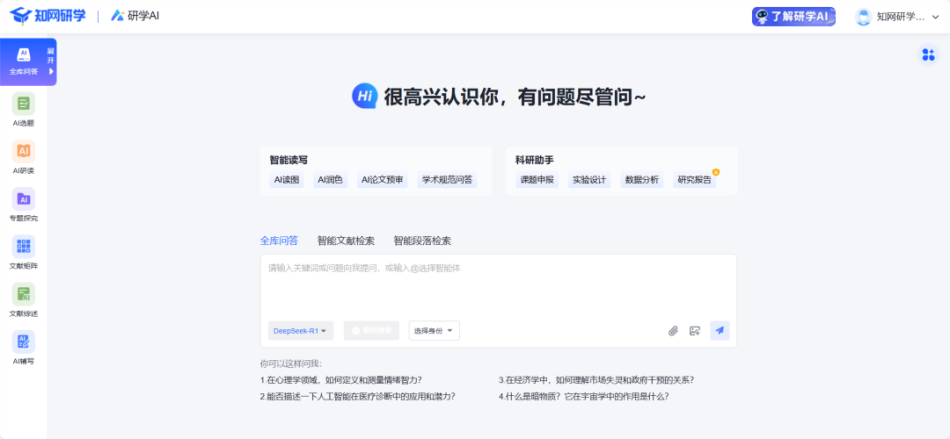Click the image upload icon
The image size is (950, 439).
point(695,331)
